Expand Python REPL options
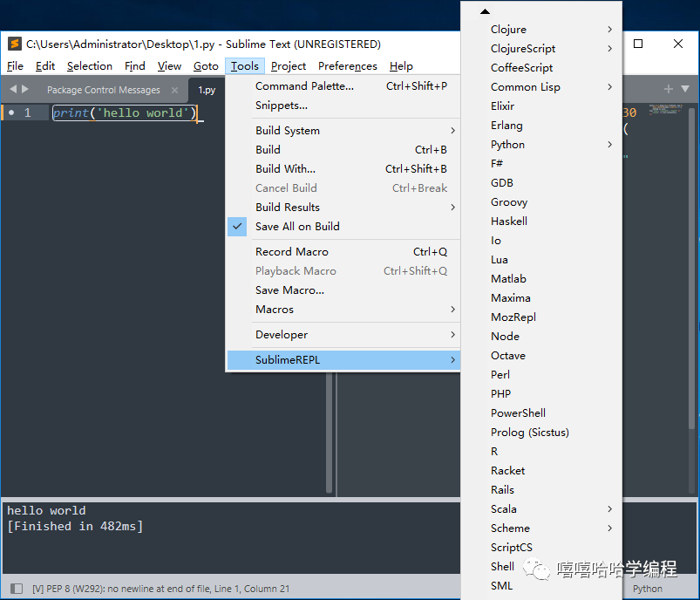The height and width of the screenshot is (600, 700). pyautogui.click(x=541, y=144)
